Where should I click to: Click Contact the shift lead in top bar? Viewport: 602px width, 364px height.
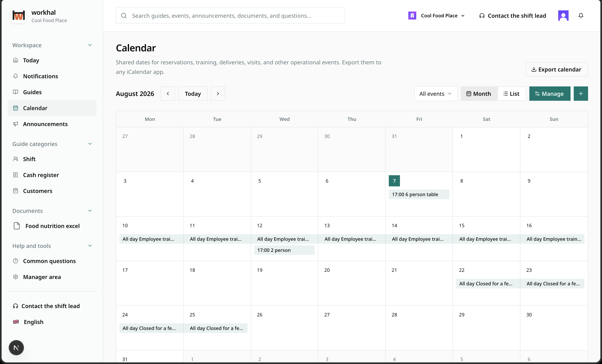(513, 16)
